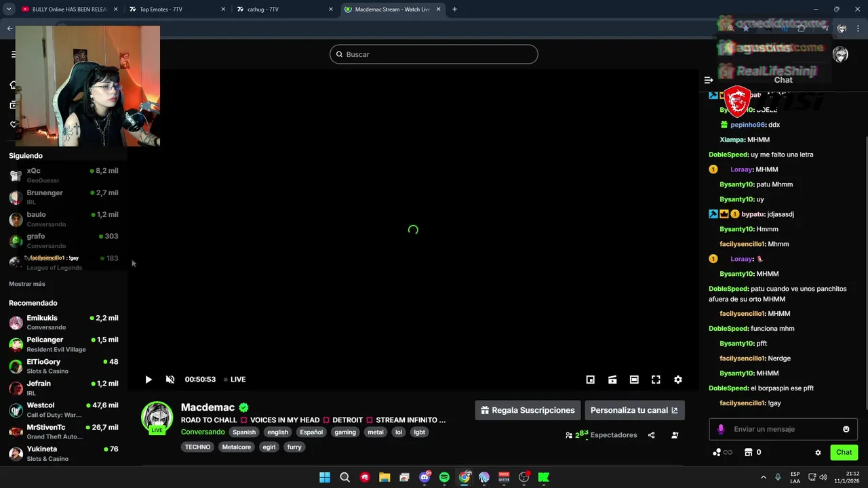Screen dimensions: 868x488
Task: Open the emoji picker in the chat box
Action: pyautogui.click(x=846, y=429)
